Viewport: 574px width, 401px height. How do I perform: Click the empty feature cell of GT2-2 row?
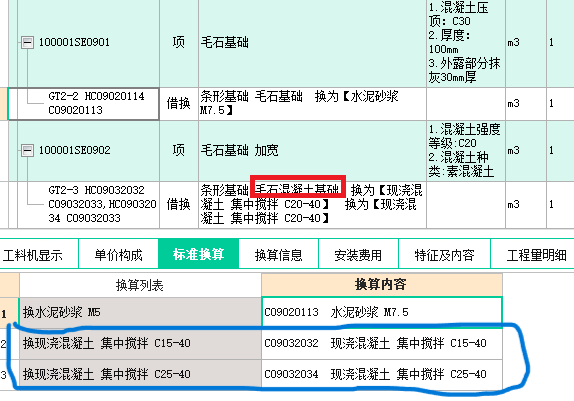(x=466, y=104)
